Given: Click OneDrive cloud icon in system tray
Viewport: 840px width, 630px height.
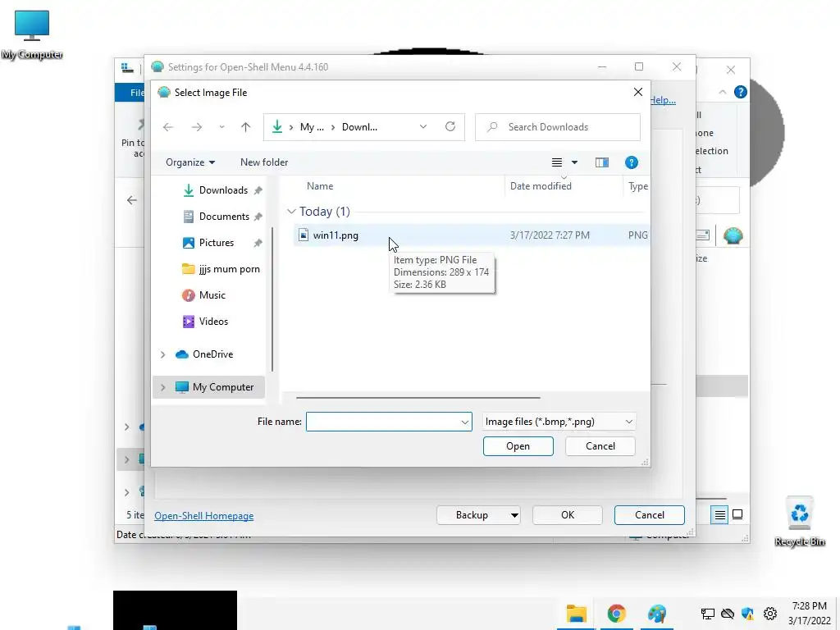Looking at the screenshot, I should click(728, 614).
